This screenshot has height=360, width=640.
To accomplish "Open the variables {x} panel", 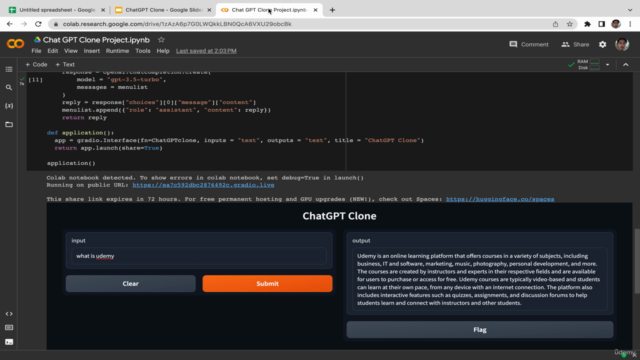I will click(9, 106).
